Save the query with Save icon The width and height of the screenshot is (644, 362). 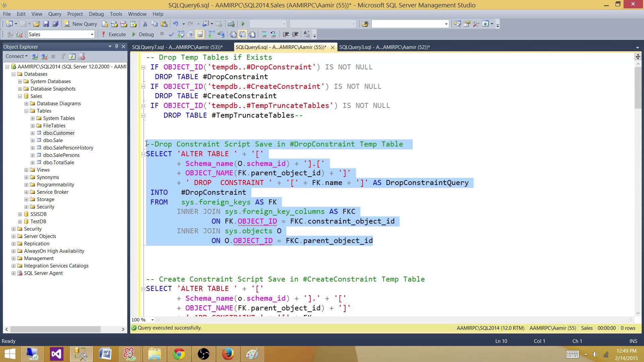46,24
